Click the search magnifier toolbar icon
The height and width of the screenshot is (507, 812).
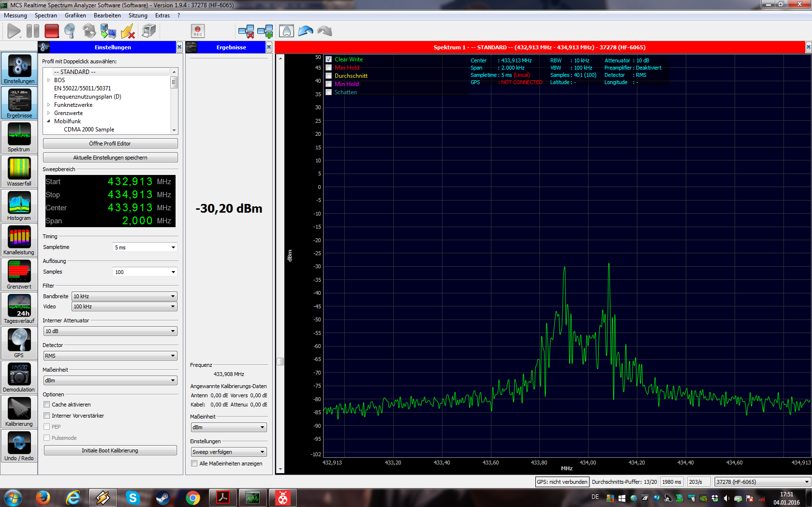pos(70,31)
